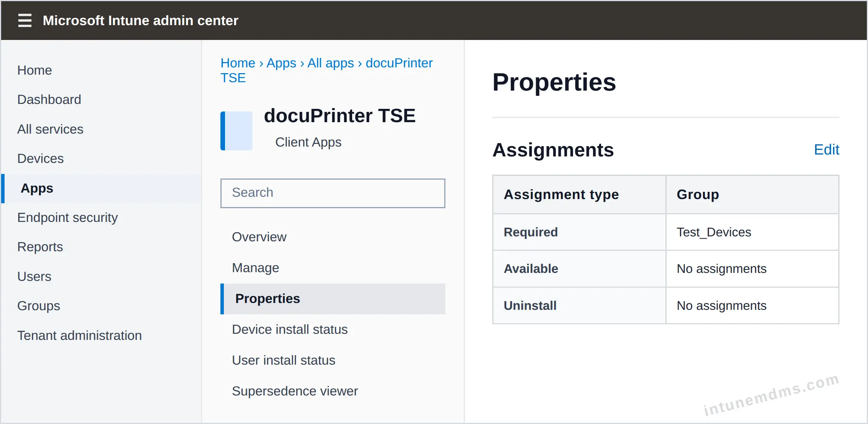Viewport: 868px width, 424px height.
Task: Click docuPrinter TSE breadcrumb link
Action: [399, 63]
